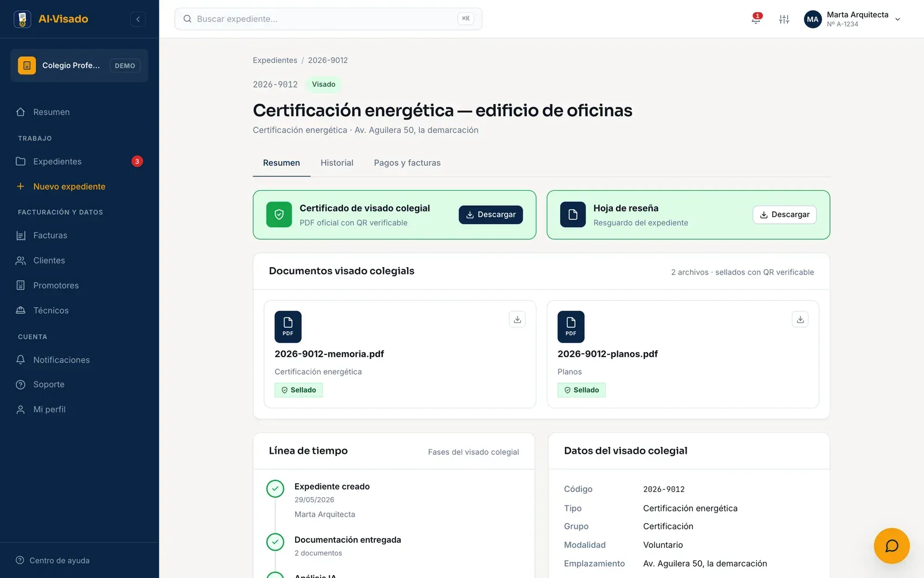Click the PDF icon of 2026-9012-memoria.pdf
This screenshot has width=924, height=578.
tap(288, 327)
